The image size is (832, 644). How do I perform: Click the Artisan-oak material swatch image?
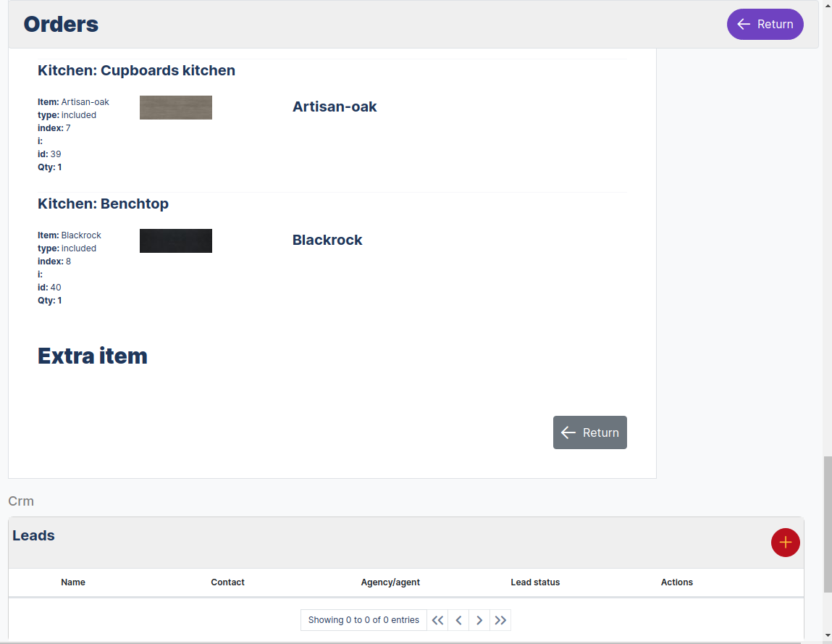(x=176, y=107)
